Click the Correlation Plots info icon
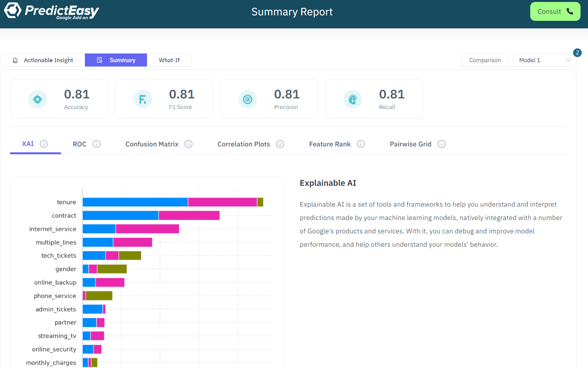This screenshot has width=588, height=368. click(x=280, y=144)
